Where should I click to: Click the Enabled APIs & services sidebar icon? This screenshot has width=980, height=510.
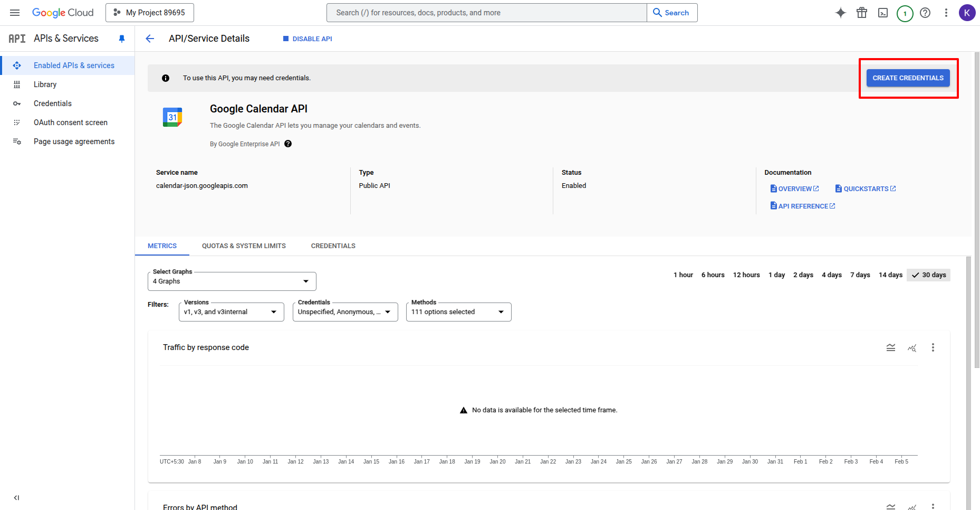click(x=17, y=65)
